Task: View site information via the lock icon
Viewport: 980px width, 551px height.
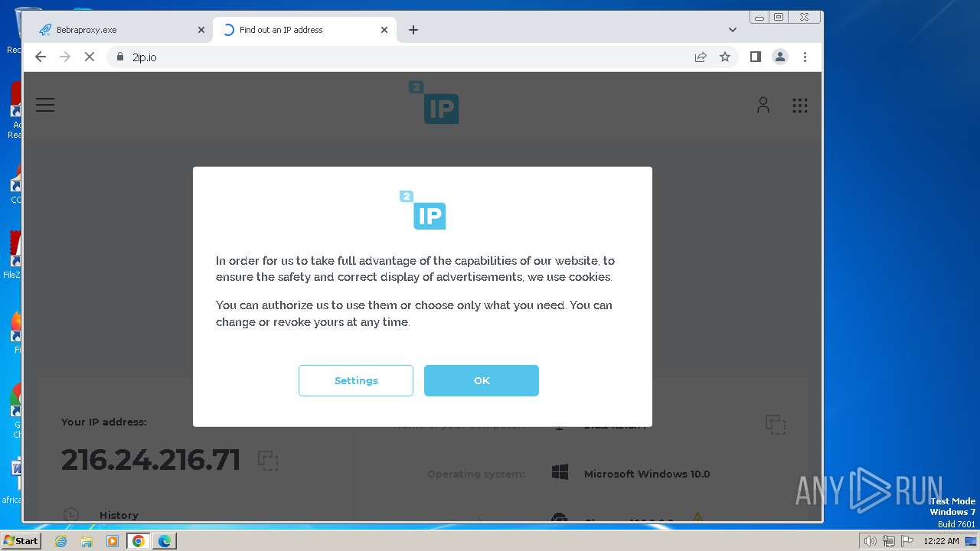Action: pyautogui.click(x=119, y=57)
